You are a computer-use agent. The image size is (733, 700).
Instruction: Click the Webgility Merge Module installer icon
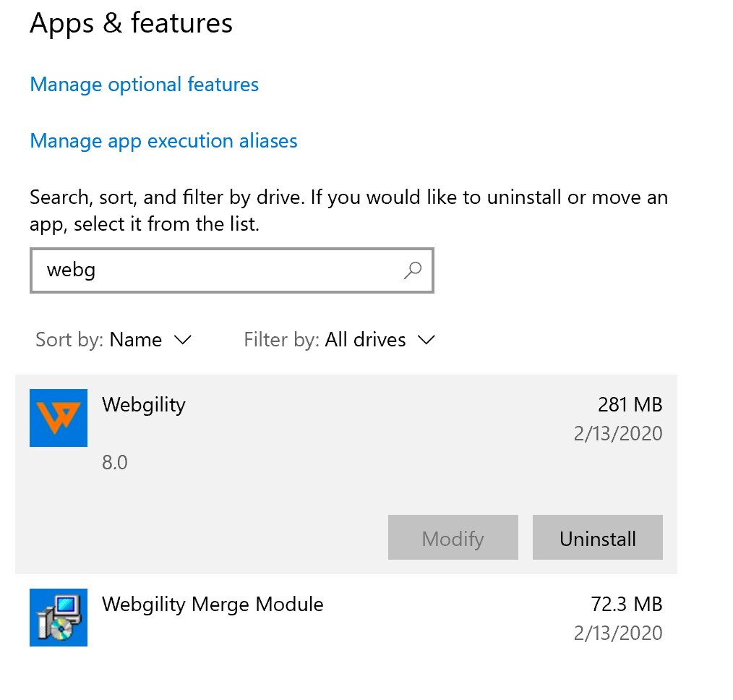point(59,618)
